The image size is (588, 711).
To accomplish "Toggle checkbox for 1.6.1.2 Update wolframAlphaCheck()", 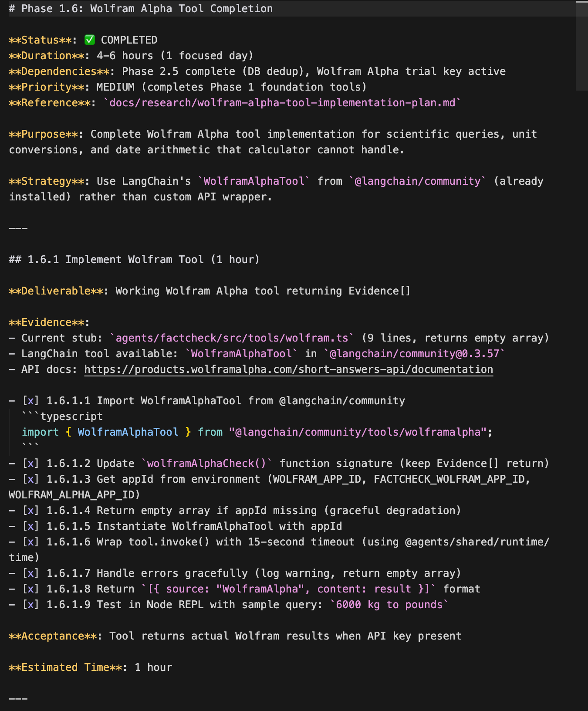I will point(30,464).
